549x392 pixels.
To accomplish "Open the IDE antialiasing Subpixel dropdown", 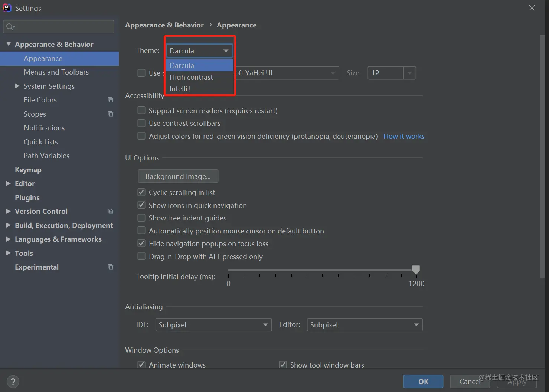I will (x=213, y=325).
